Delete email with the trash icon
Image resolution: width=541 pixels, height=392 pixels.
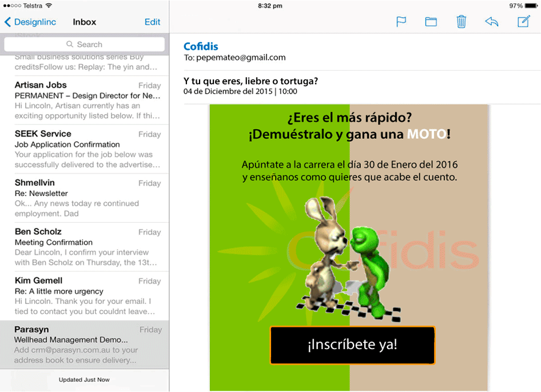coord(462,21)
